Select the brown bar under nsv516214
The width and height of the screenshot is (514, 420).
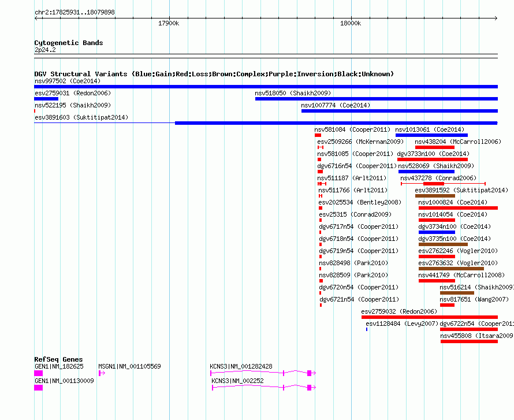(x=457, y=293)
